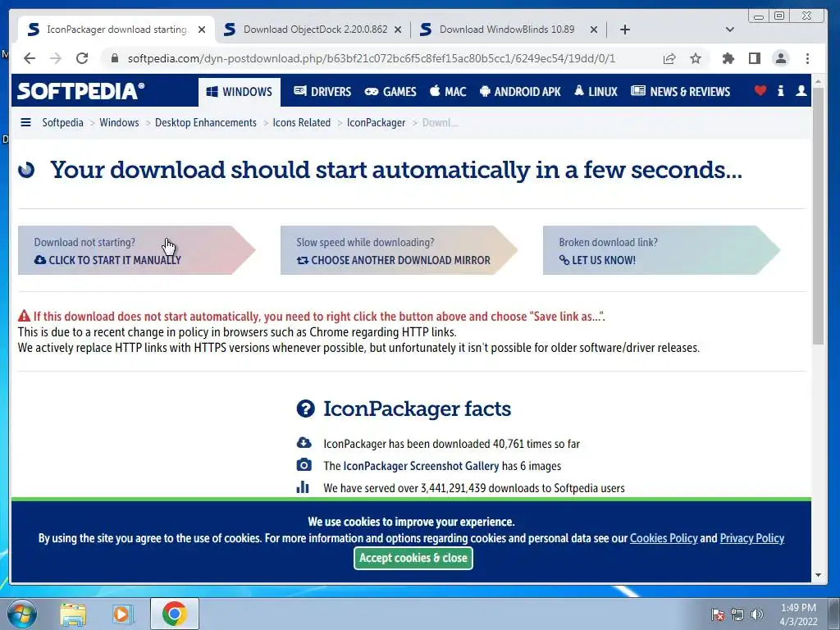
Task: Close the WindowBlinds tab
Action: (x=594, y=30)
